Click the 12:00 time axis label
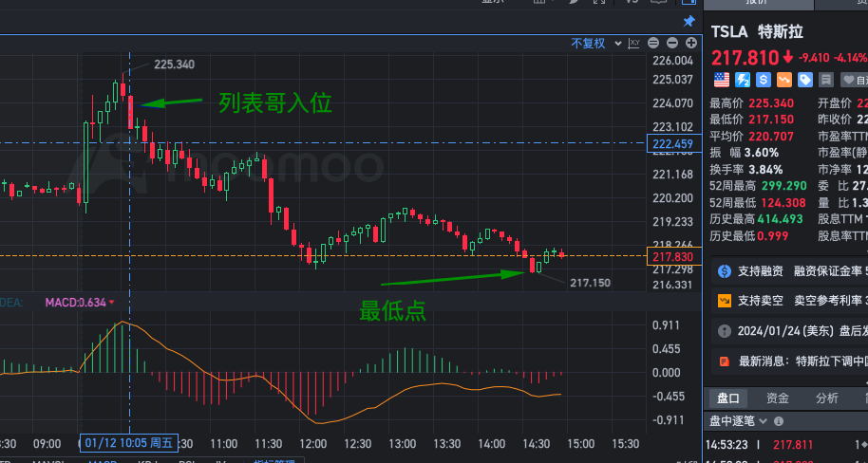Image resolution: width=868 pixels, height=463 pixels. coord(312,444)
